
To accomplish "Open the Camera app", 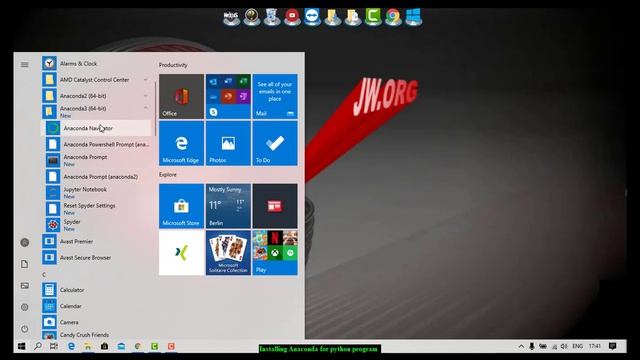I will click(97, 322).
